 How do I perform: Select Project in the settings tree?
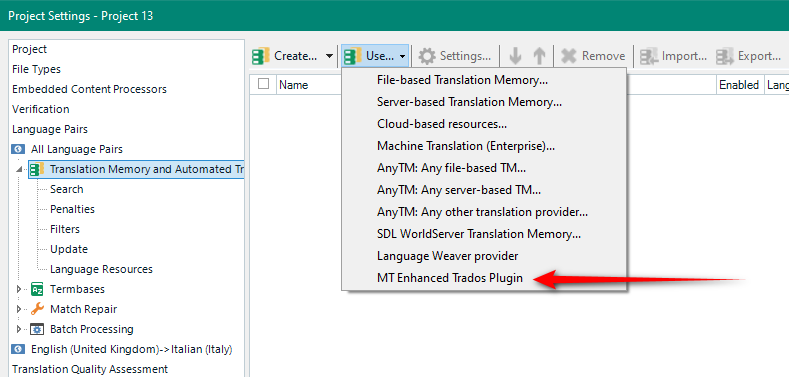tap(29, 49)
